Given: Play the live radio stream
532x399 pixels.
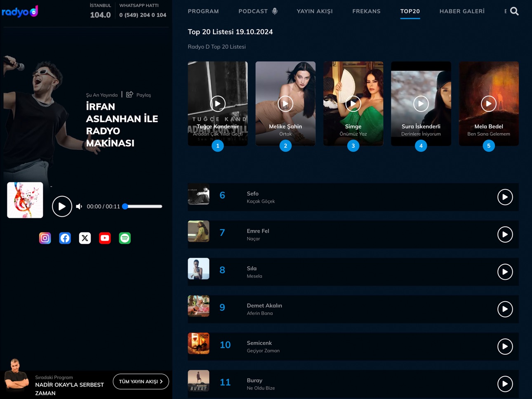Looking at the screenshot, I should pyautogui.click(x=62, y=206).
